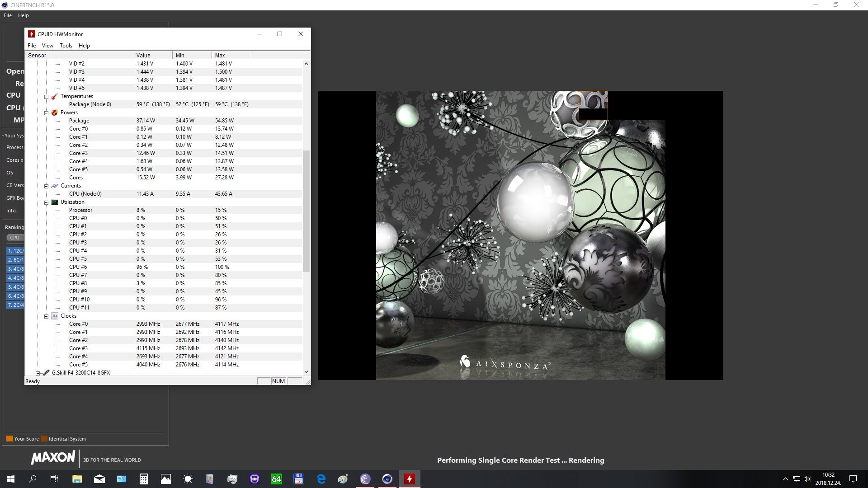Open the green 64 taskbar app

point(277,479)
